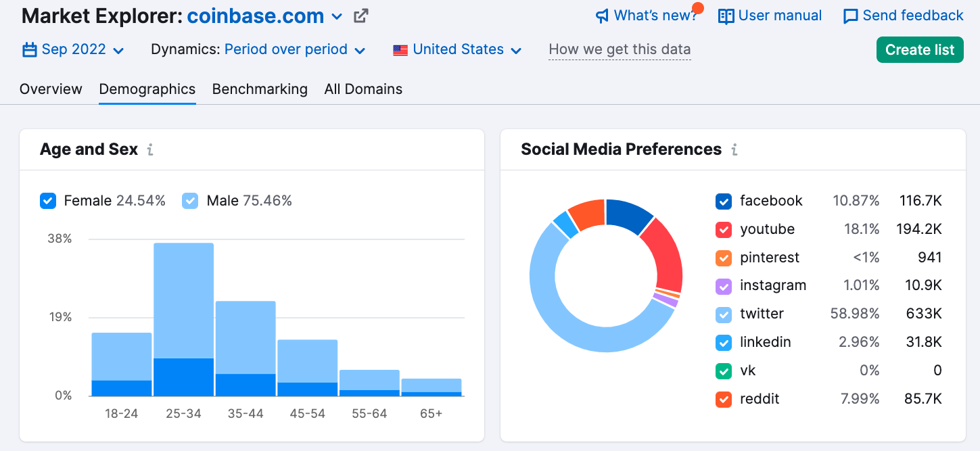Viewport: 980px width, 451px height.
Task: Click the Create list button
Action: coord(920,49)
